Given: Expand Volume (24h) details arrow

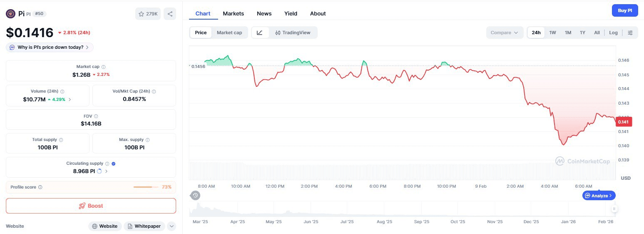Looking at the screenshot, I should [x=70, y=99].
